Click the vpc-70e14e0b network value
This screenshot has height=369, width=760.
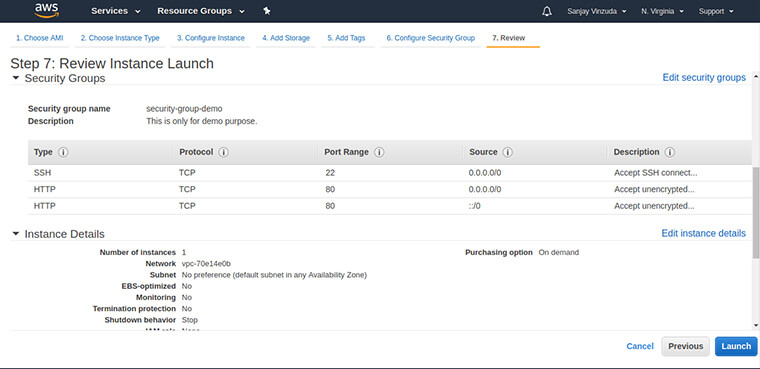tap(206, 264)
